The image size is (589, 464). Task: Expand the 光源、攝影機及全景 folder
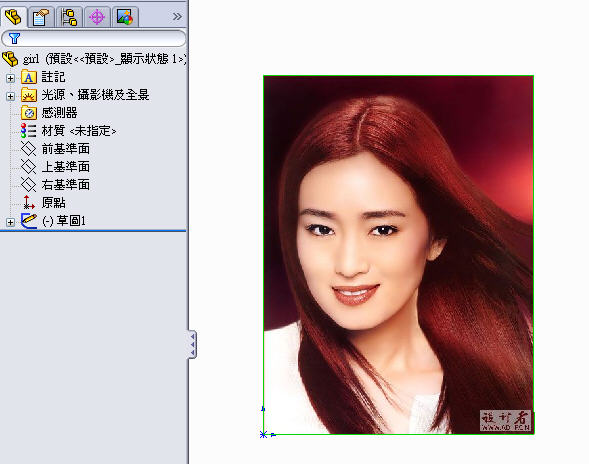coord(11,96)
